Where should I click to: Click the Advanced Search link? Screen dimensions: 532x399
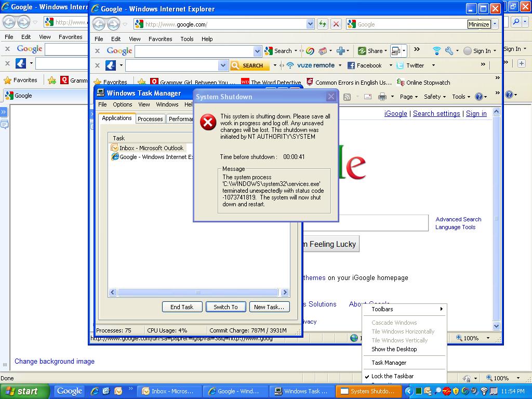pos(458,219)
